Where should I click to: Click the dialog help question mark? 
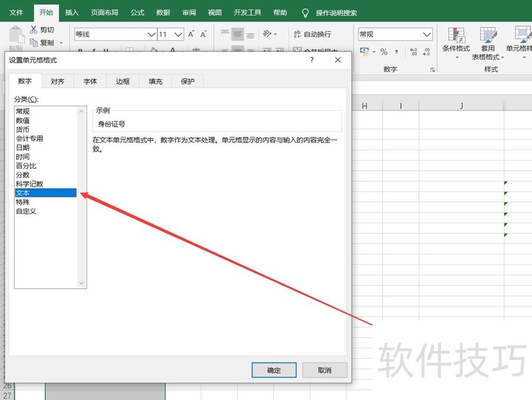point(312,60)
